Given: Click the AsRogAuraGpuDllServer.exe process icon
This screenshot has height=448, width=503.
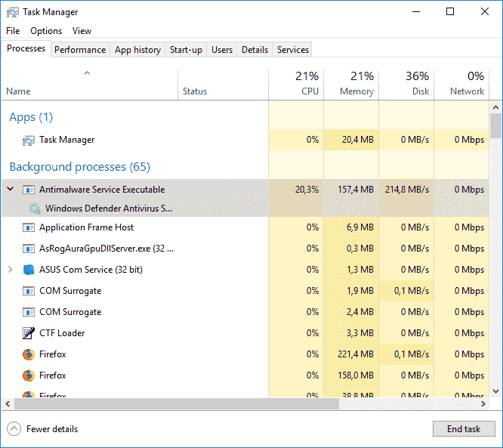Looking at the screenshot, I should [29, 249].
